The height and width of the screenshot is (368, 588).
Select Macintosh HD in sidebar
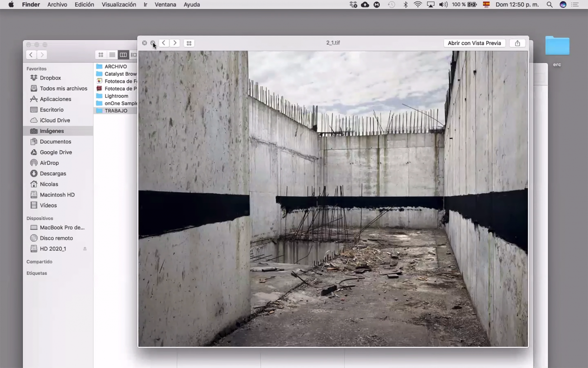pos(58,195)
